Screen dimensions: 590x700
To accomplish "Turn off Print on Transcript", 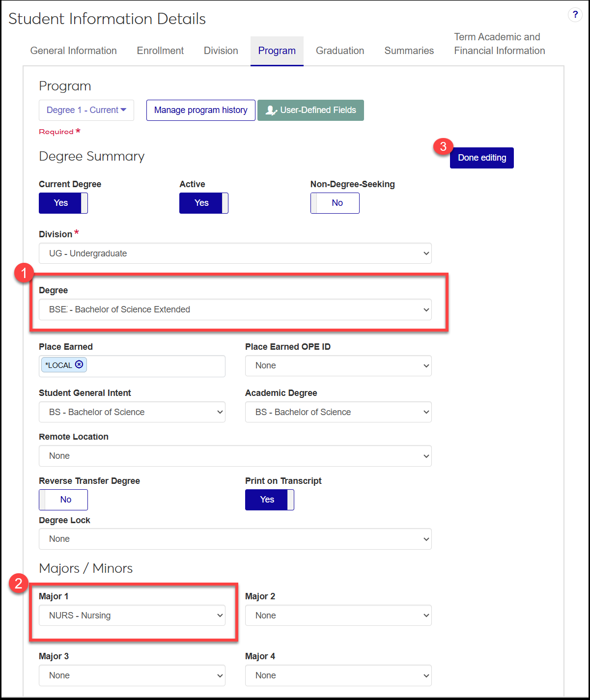I will 269,500.
